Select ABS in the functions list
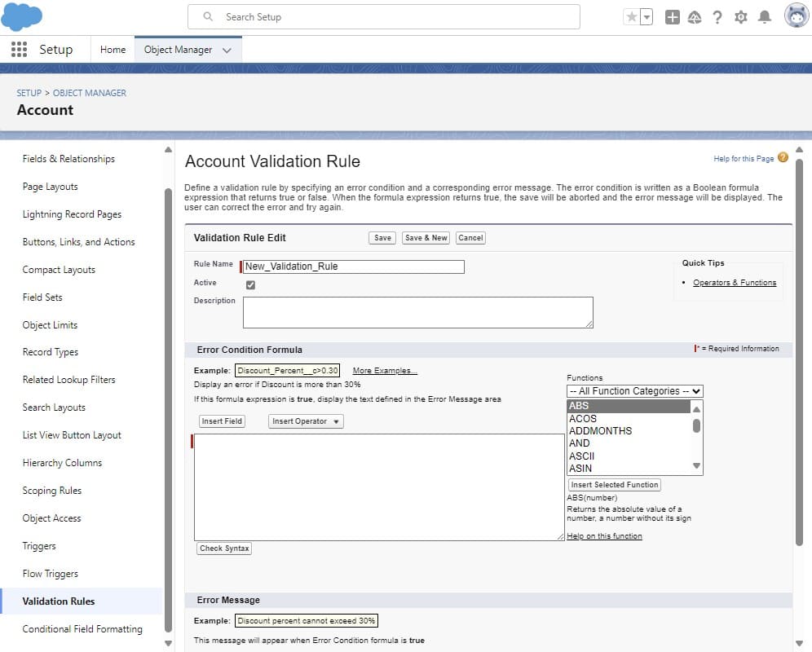Image resolution: width=812 pixels, height=652 pixels. [629, 406]
